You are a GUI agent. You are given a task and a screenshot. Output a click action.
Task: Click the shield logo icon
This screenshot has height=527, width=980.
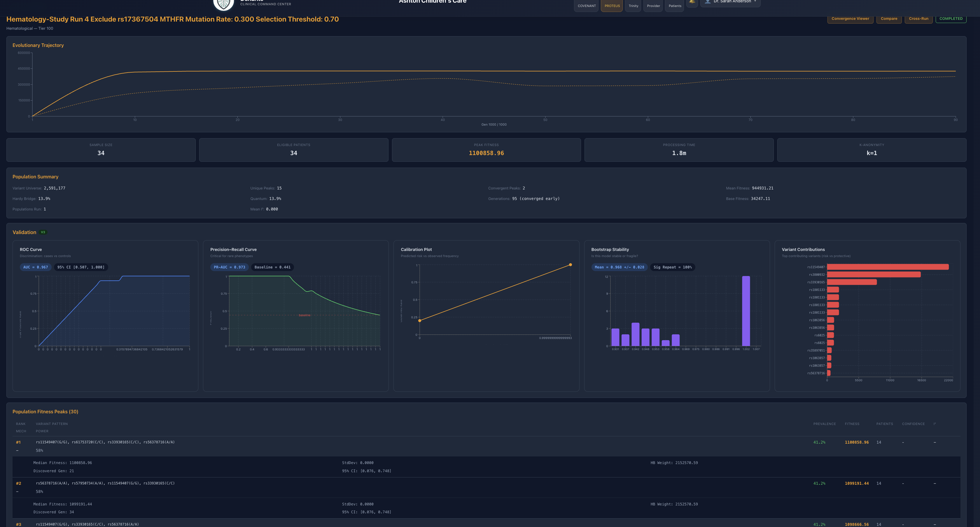click(223, 3)
